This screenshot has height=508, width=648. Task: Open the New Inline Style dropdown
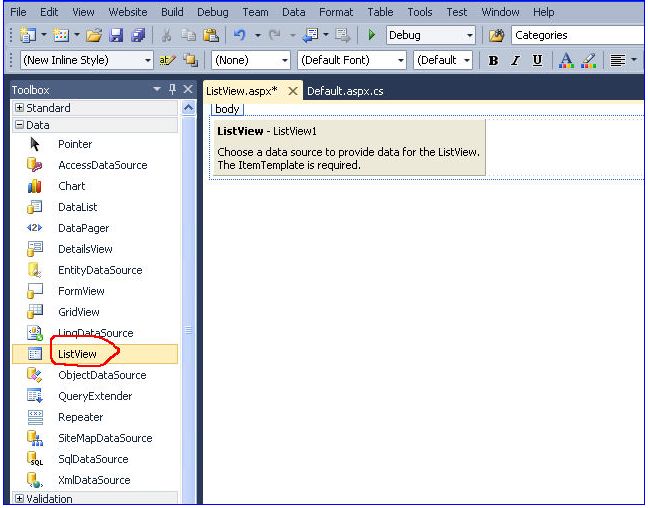tap(148, 61)
